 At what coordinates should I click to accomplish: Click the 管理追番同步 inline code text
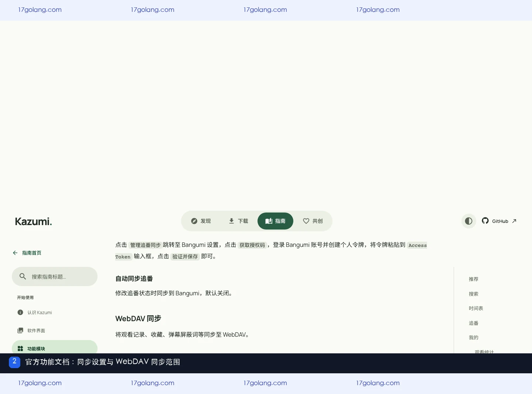145,245
